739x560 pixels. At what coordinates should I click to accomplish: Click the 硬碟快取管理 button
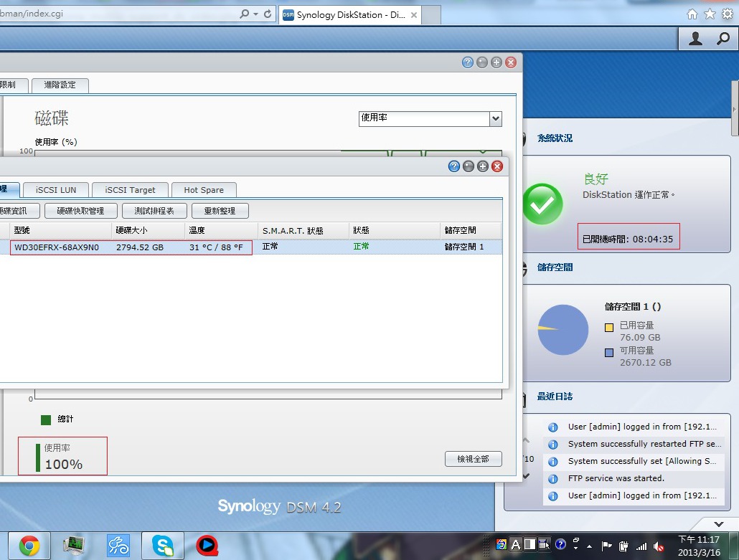coord(80,211)
